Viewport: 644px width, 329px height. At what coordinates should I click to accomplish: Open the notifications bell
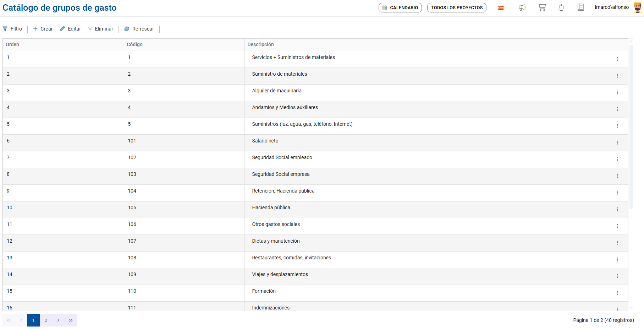pyautogui.click(x=561, y=7)
